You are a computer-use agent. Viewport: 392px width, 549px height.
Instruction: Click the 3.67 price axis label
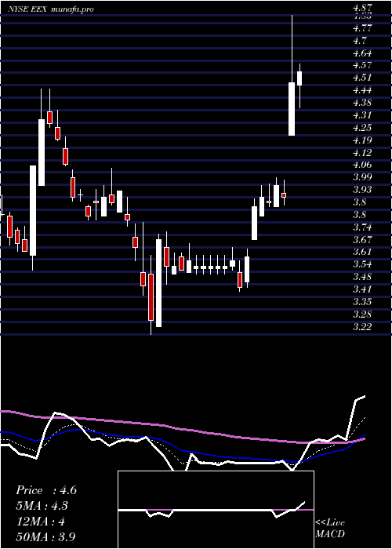pyautogui.click(x=363, y=240)
